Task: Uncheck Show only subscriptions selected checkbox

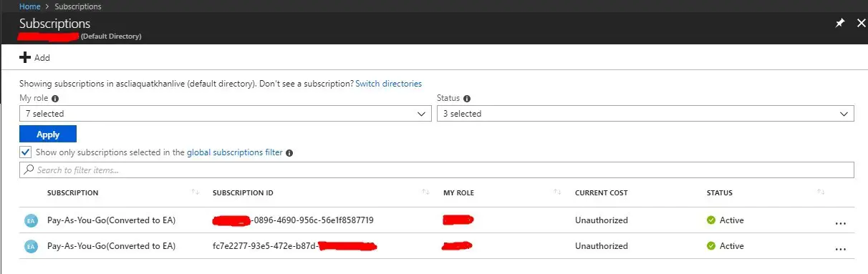Action: click(x=26, y=152)
